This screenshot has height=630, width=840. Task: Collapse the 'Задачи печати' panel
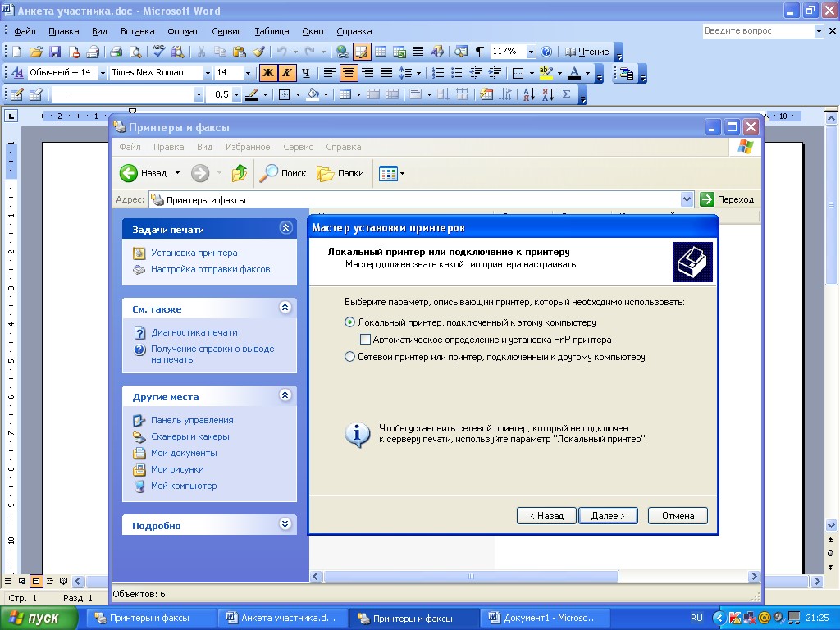(x=285, y=229)
